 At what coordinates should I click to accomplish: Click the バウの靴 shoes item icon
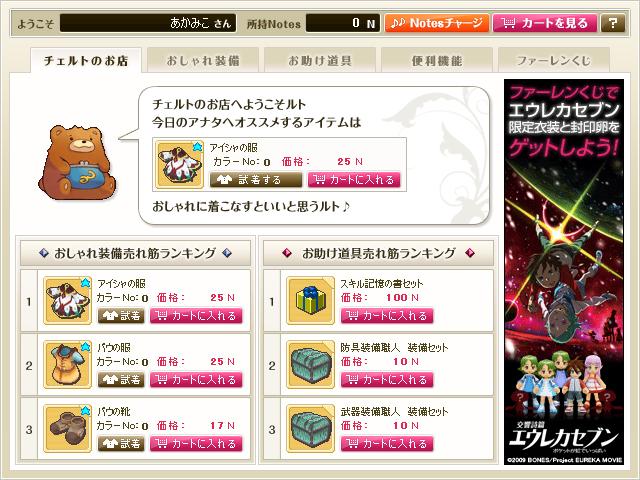tap(67, 429)
